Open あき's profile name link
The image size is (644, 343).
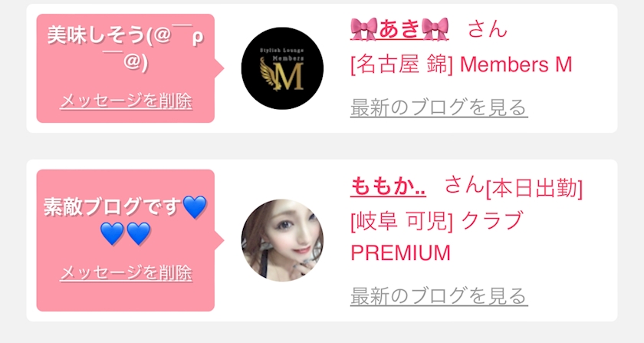point(399,29)
